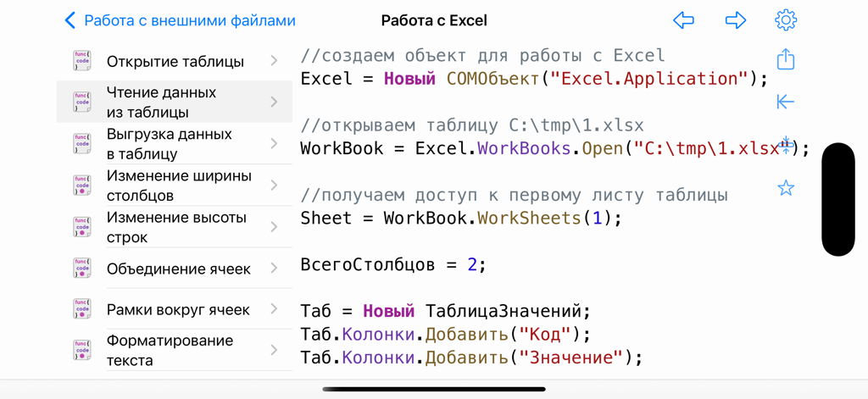Image resolution: width=868 pixels, height=399 pixels.
Task: Go back to Работа с внешними файлами
Action: (180, 20)
